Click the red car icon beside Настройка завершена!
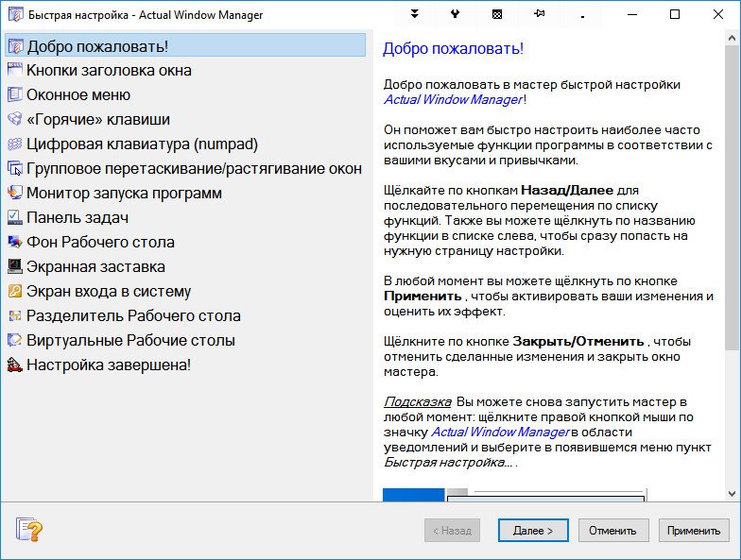741x560 pixels. tap(15, 365)
